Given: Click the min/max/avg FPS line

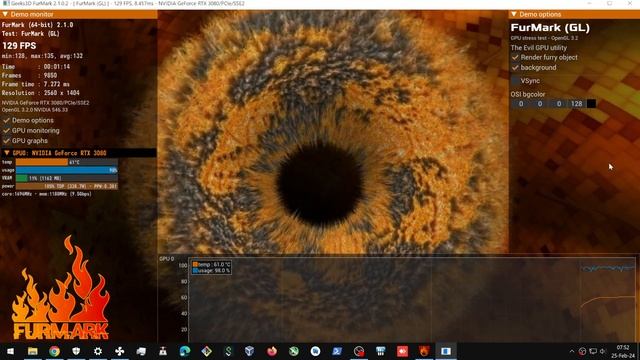Looking at the screenshot, I should [42, 56].
